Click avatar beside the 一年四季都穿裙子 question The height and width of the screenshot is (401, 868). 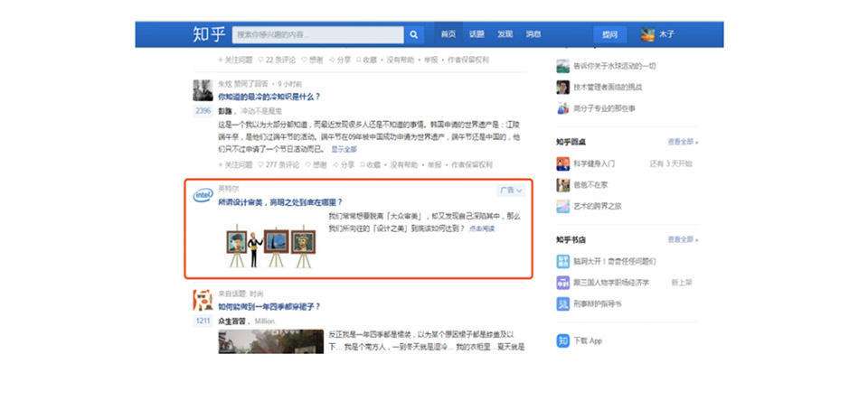coord(203,301)
